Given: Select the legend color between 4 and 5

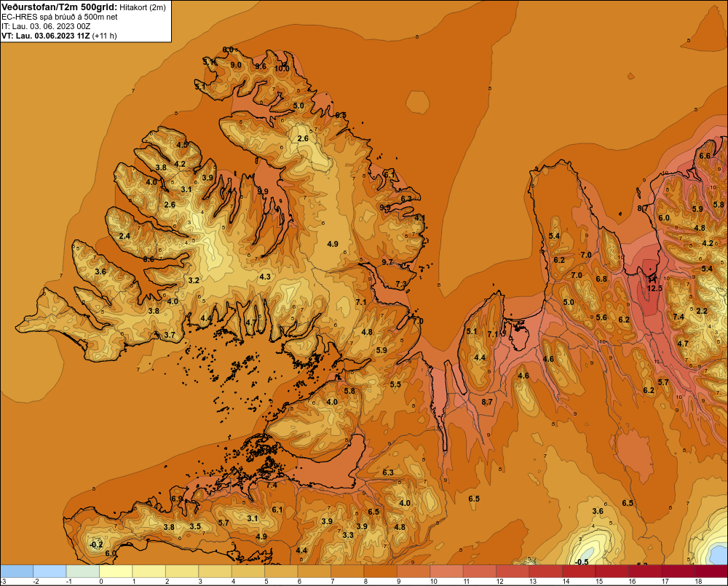Looking at the screenshot, I should tap(248, 571).
